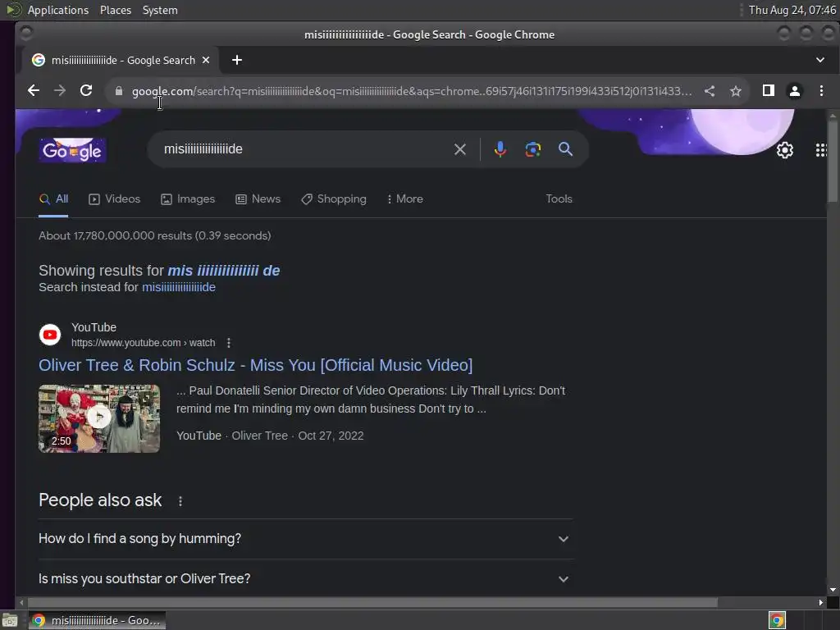This screenshot has width=840, height=630.
Task: Open the More search filters menu
Action: click(x=405, y=199)
